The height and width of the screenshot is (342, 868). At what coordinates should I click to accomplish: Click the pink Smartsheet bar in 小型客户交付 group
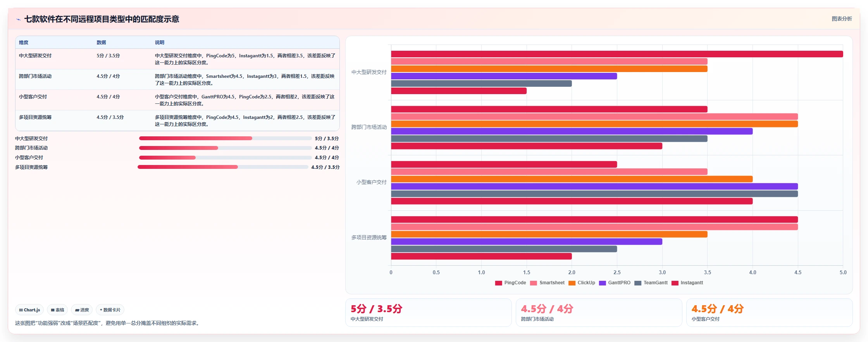(549, 172)
